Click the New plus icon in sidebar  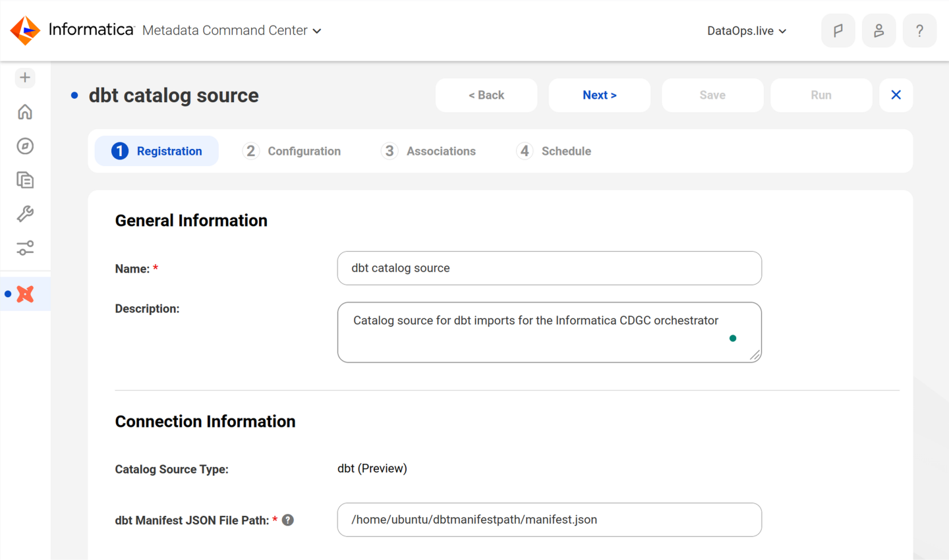pos(25,78)
